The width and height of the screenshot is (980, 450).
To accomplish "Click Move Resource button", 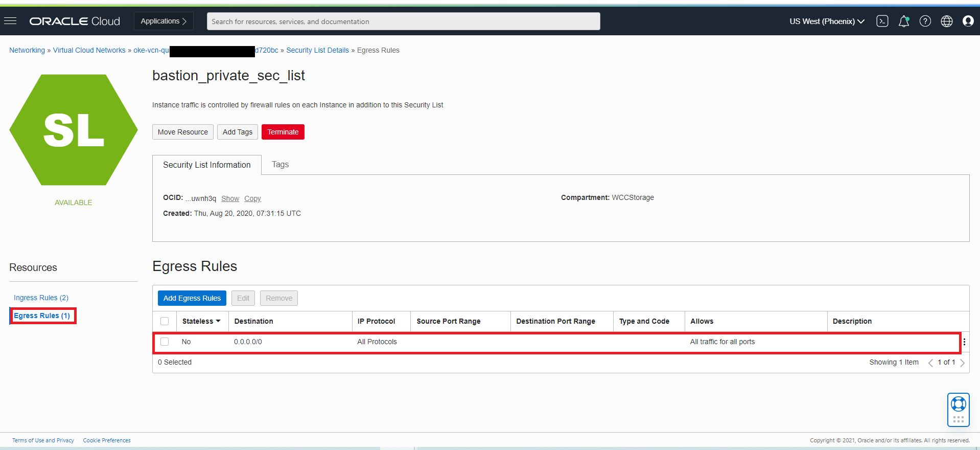I will click(x=183, y=132).
